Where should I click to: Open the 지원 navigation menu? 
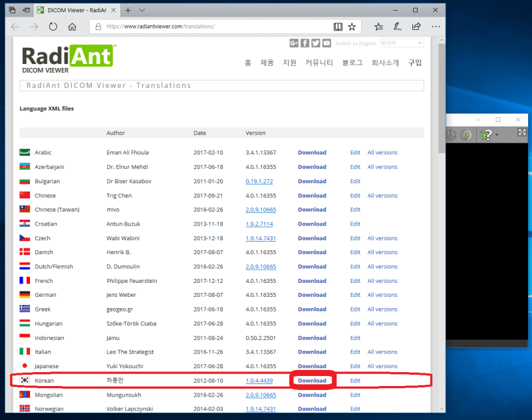[x=290, y=63]
